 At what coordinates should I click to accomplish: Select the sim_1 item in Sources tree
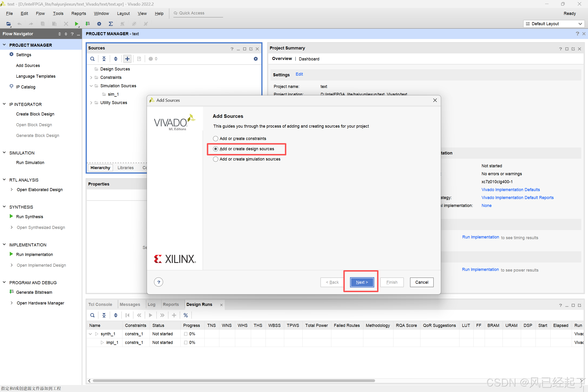113,94
